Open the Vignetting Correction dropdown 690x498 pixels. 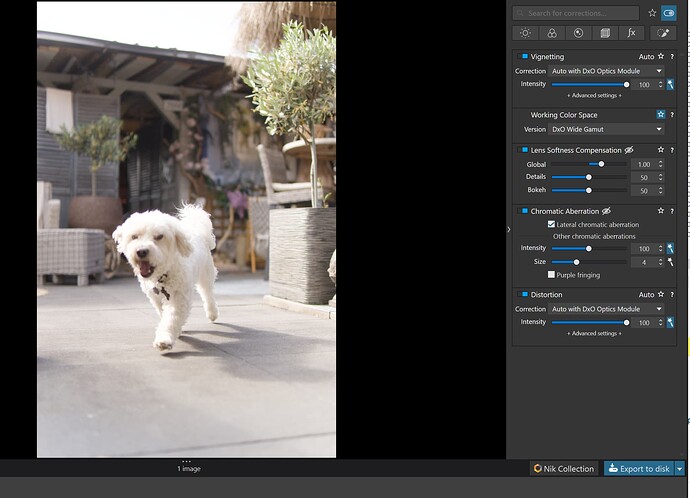click(606, 71)
